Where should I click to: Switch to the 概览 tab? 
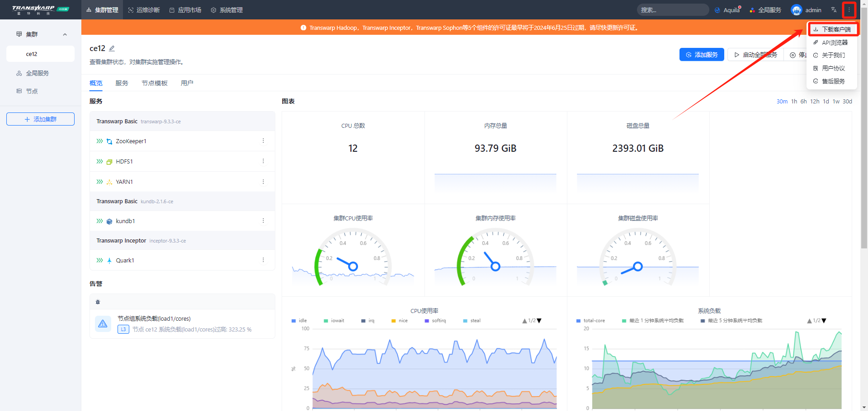96,83
